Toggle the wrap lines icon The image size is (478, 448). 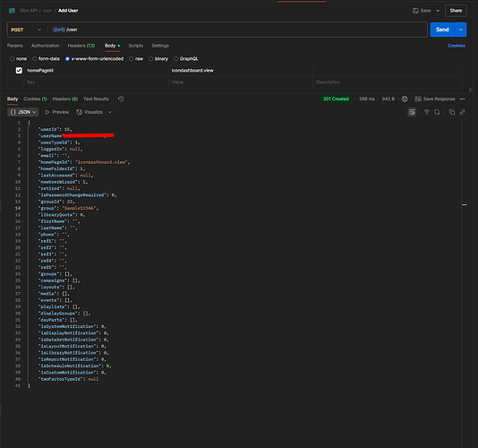pos(412,112)
